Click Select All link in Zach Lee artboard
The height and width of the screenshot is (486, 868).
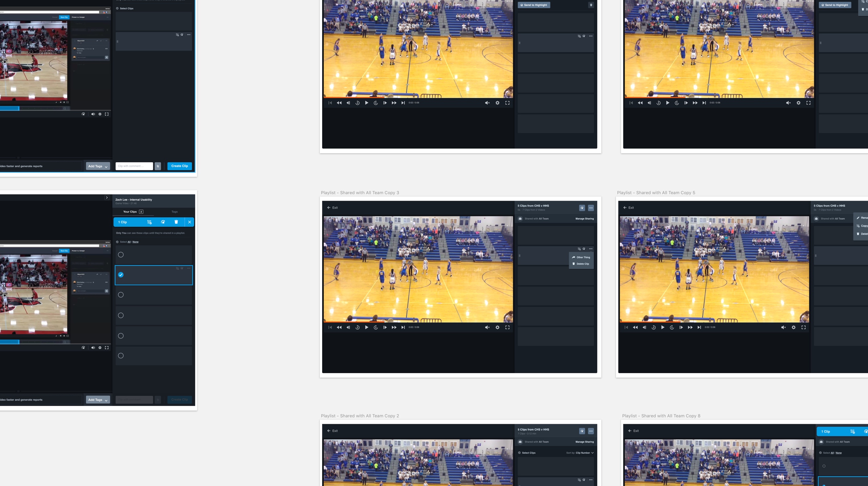pyautogui.click(x=129, y=242)
